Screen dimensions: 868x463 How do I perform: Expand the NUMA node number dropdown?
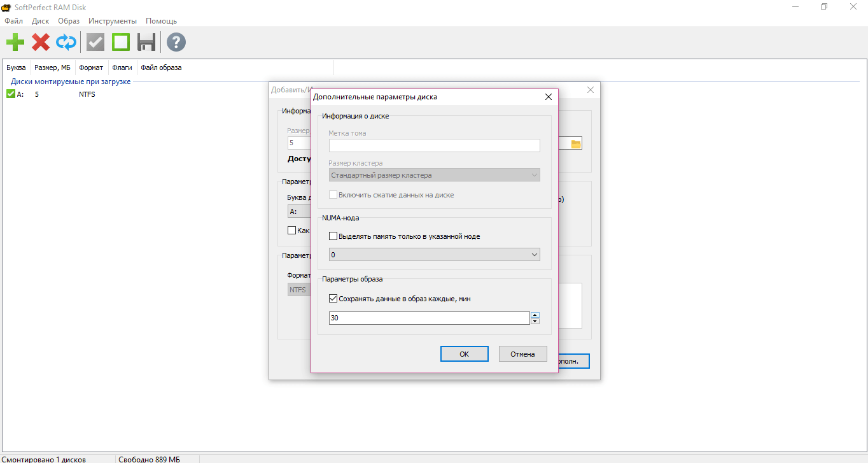click(435, 255)
